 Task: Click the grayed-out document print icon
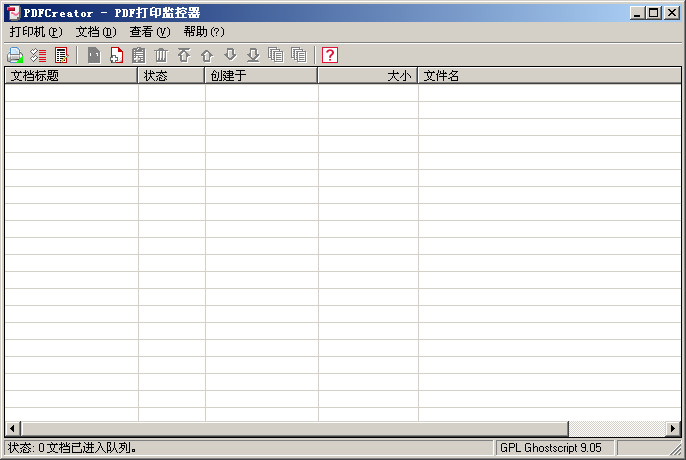(94, 55)
